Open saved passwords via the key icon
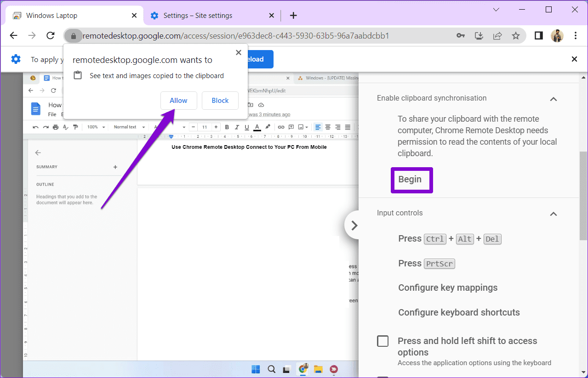 coord(461,35)
